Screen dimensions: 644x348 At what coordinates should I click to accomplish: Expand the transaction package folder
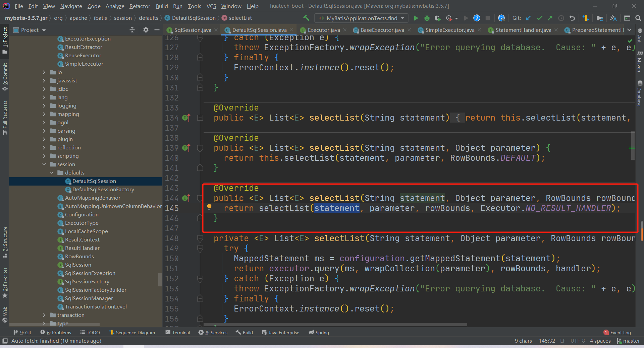(44, 315)
